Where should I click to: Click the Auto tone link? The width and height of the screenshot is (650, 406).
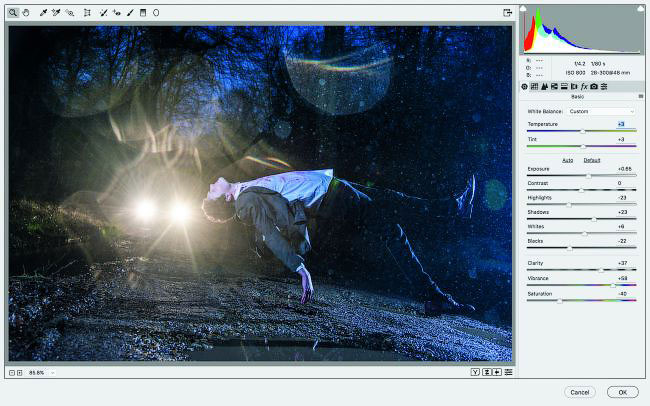568,160
